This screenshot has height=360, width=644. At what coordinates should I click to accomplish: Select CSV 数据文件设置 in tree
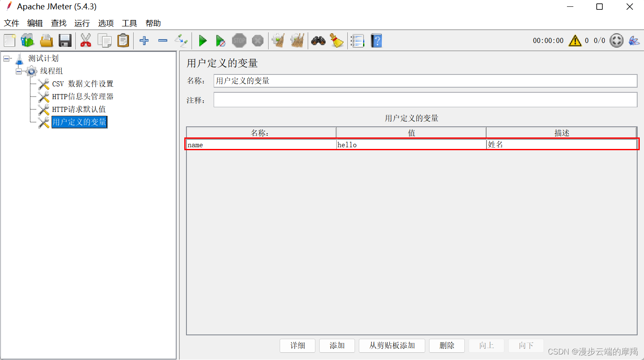83,84
